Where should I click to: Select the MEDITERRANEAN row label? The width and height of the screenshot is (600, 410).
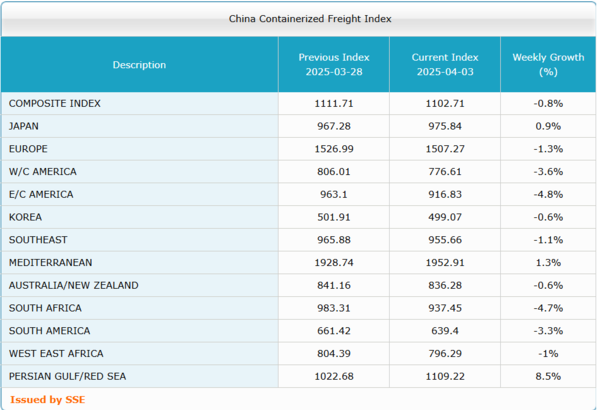(x=50, y=263)
